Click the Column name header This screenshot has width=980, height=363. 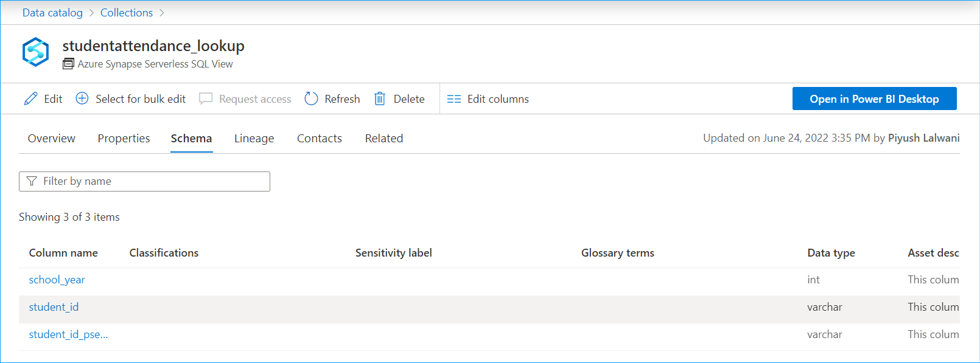pyautogui.click(x=63, y=253)
